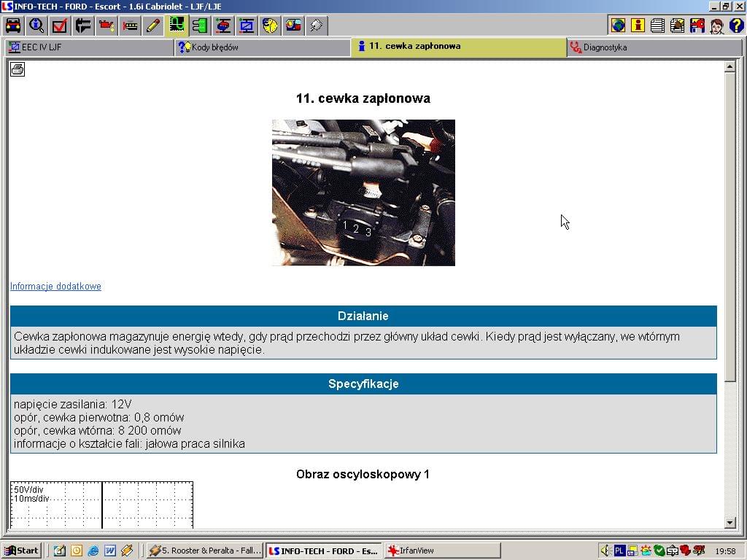Select the yellow pencil toolbar icon

pyautogui.click(x=153, y=26)
